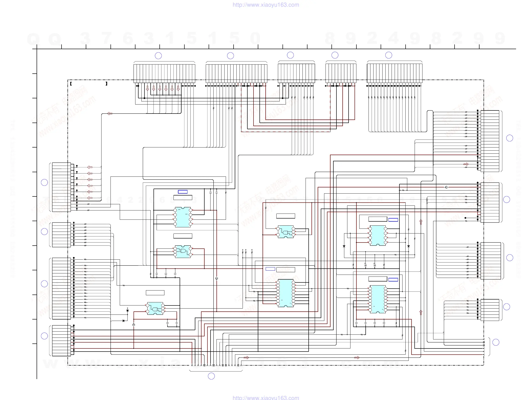Open the xiaoyu163.com link at page bottom
Image resolution: width=532 pixels, height=400 pixels.
coord(266,398)
